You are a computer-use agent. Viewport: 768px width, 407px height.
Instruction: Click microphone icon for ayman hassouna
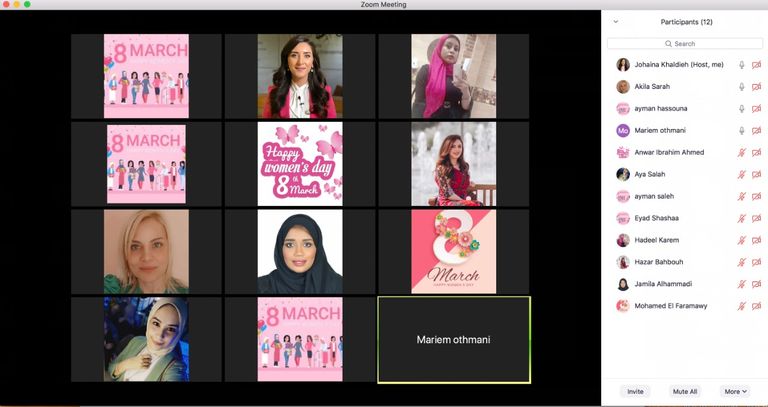point(741,109)
